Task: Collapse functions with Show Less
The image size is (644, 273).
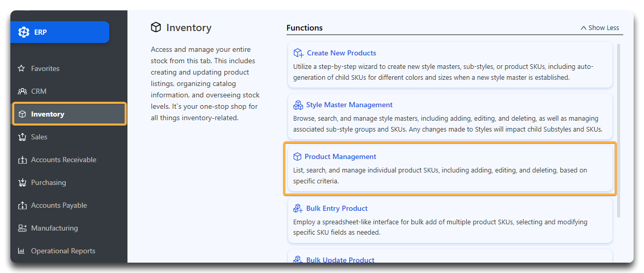Action: coord(599,28)
